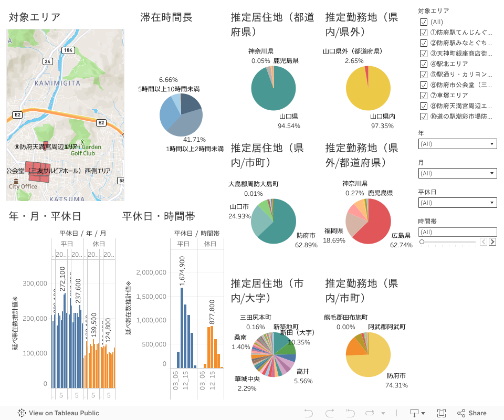Toggle ④駅北エリア checkbox
504x420 pixels.
click(x=424, y=64)
